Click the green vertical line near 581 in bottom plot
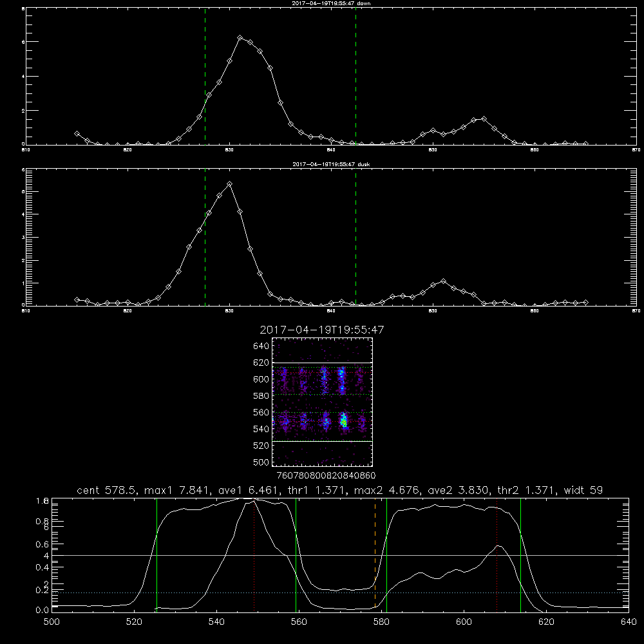This screenshot has height=644, width=644. [386, 554]
